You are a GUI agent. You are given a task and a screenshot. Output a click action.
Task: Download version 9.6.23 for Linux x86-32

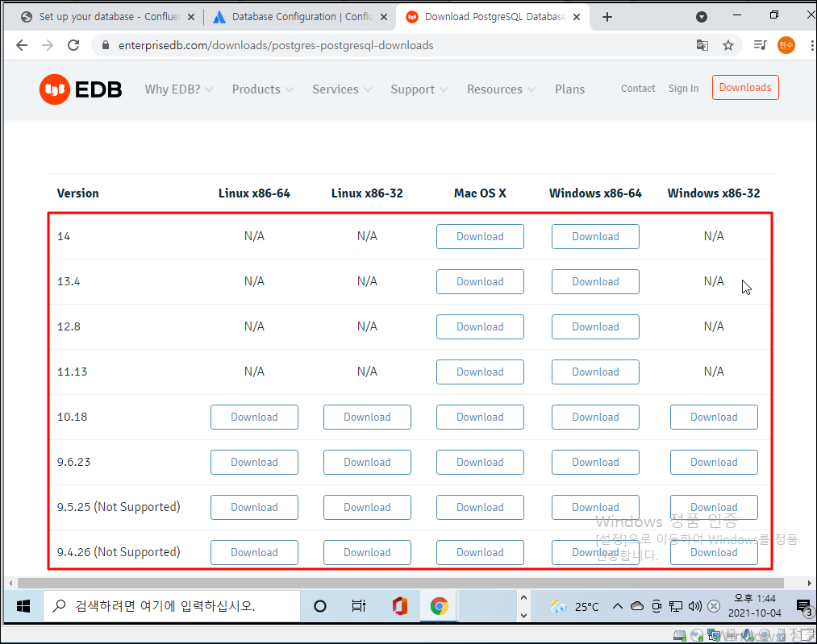[367, 463]
